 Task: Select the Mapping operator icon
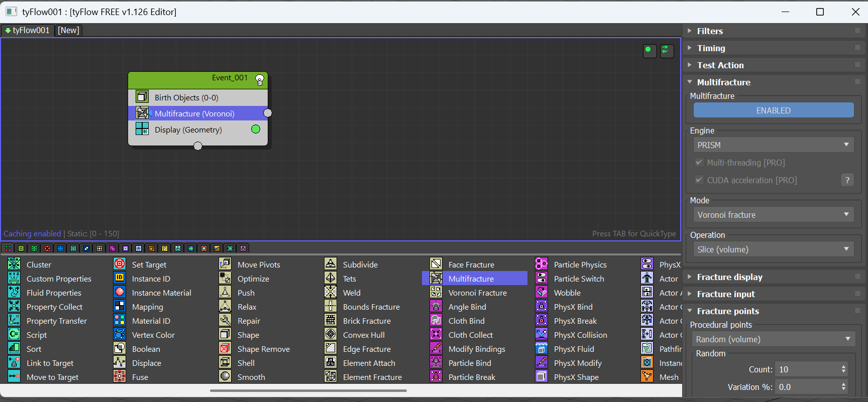[120, 306]
